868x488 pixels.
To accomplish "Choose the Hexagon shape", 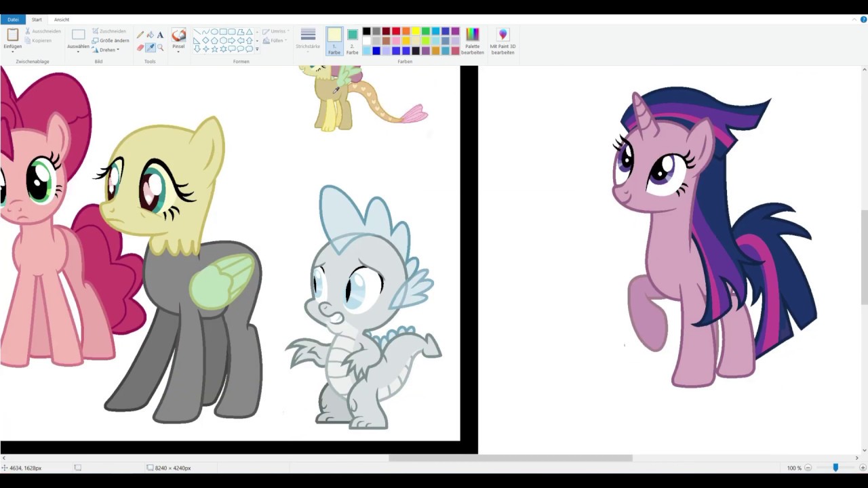I will [x=223, y=41].
